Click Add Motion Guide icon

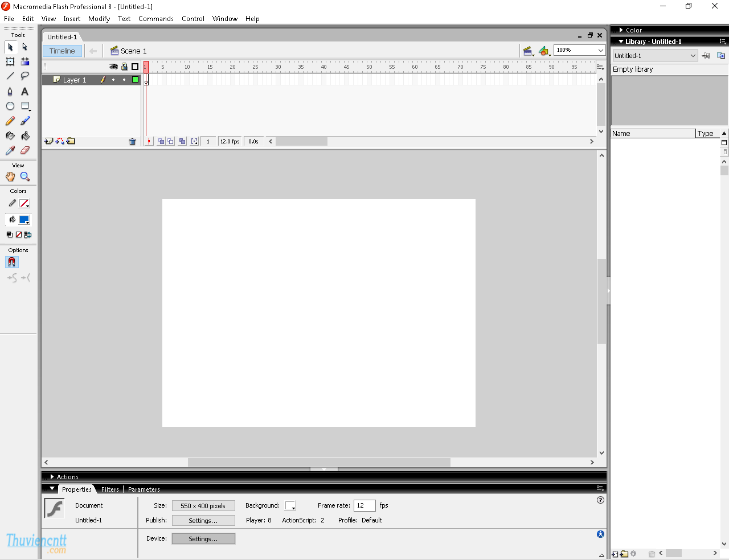60,141
